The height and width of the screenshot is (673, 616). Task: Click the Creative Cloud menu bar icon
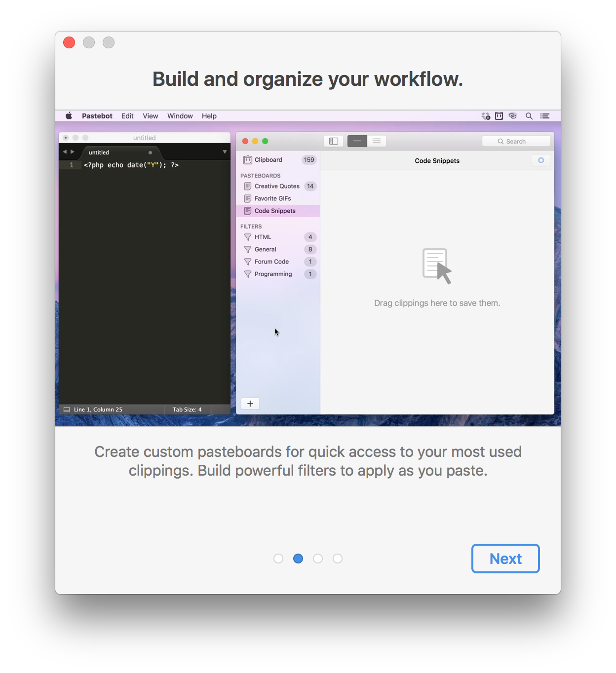click(x=513, y=116)
